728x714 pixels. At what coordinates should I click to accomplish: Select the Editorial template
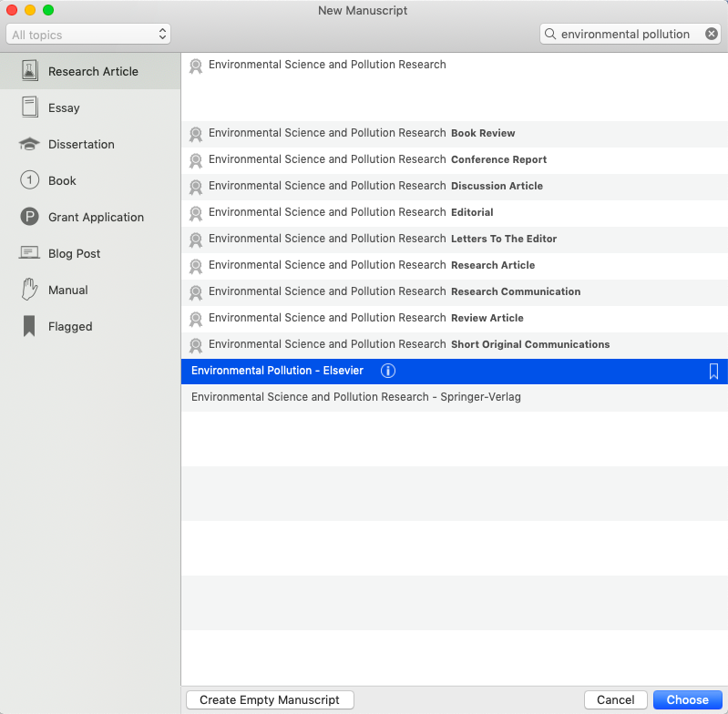[455, 213]
